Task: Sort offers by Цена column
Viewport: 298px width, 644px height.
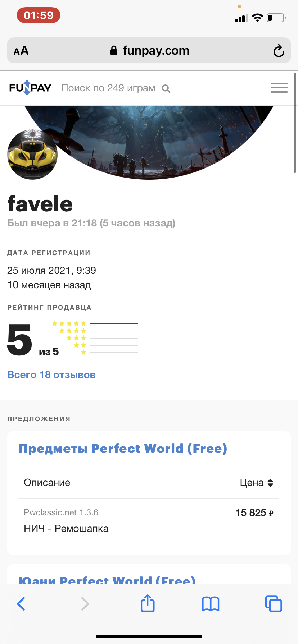Action: click(x=257, y=483)
